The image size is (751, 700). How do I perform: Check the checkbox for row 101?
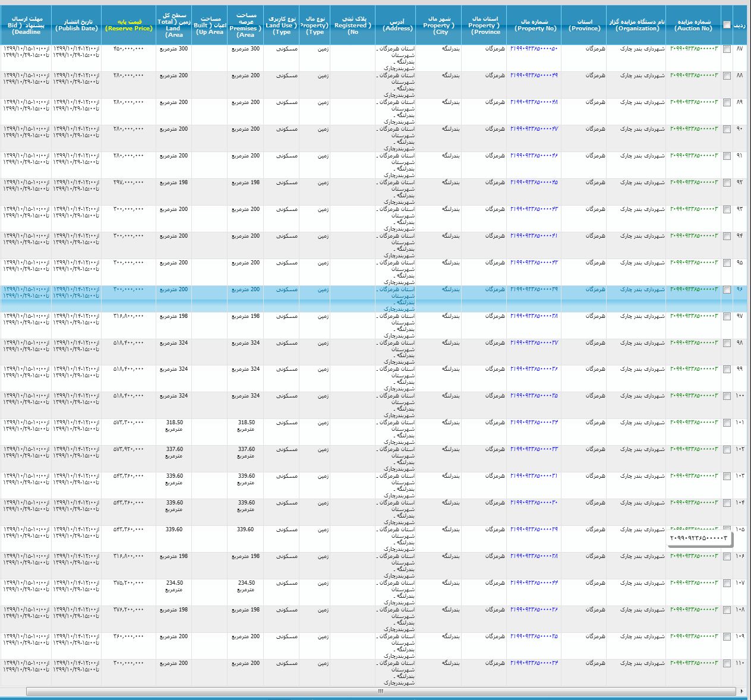727,423
